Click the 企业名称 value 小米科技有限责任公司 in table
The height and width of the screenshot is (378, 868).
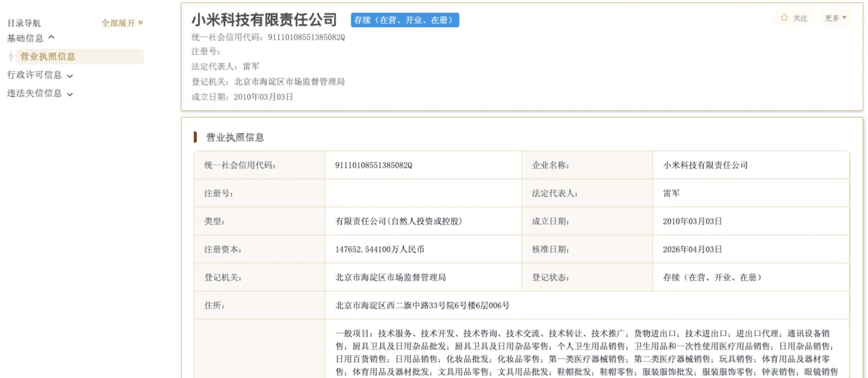pyautogui.click(x=705, y=165)
